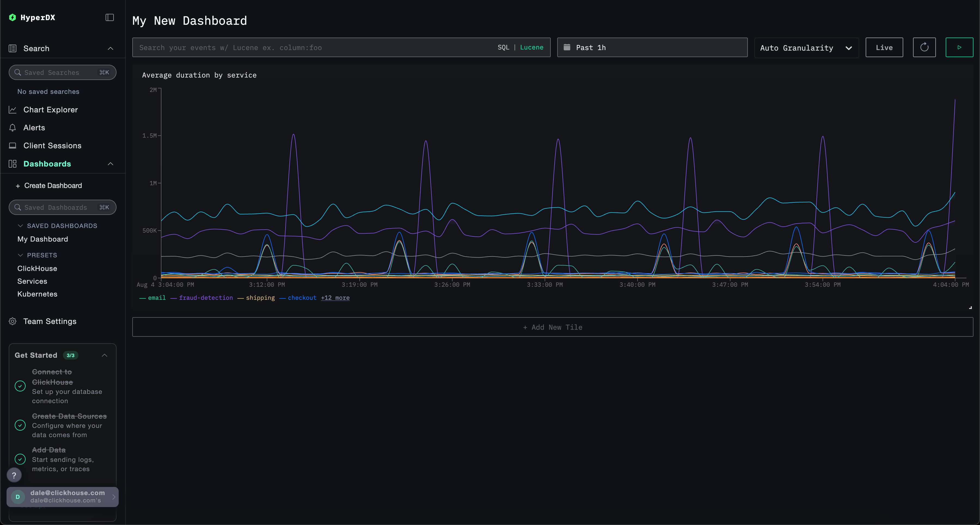Screen dimensions: 980x525
Task: Collapse the sidebar with the panel icon
Action: point(109,17)
